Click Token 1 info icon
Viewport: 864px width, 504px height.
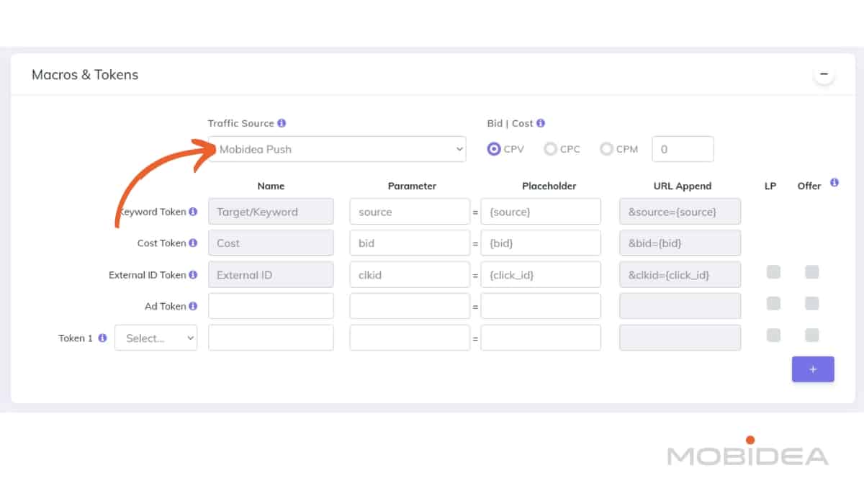(x=102, y=338)
